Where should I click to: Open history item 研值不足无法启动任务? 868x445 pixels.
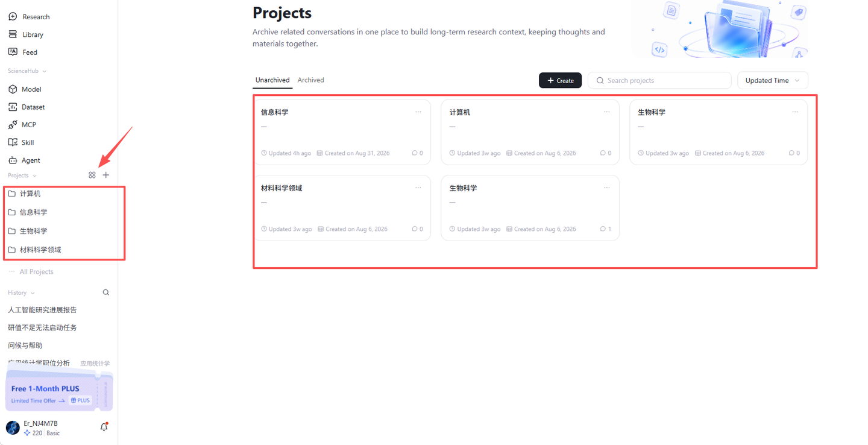42,328
